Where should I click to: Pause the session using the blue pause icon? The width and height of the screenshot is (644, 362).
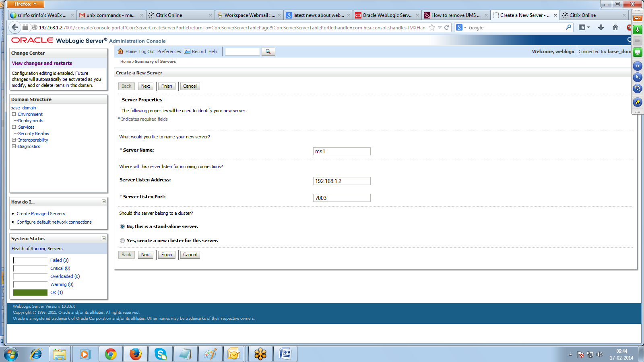638,66
